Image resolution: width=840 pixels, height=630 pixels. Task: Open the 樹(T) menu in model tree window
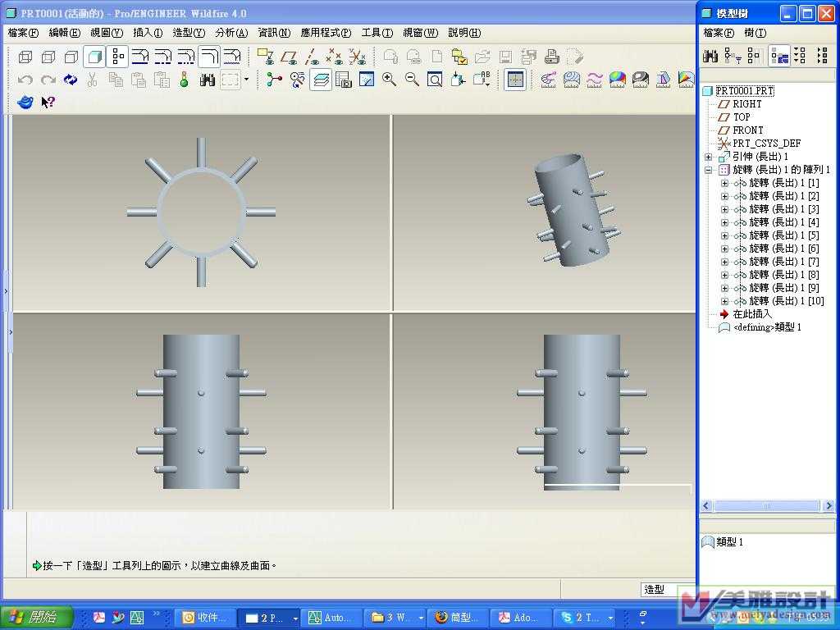tap(755, 33)
